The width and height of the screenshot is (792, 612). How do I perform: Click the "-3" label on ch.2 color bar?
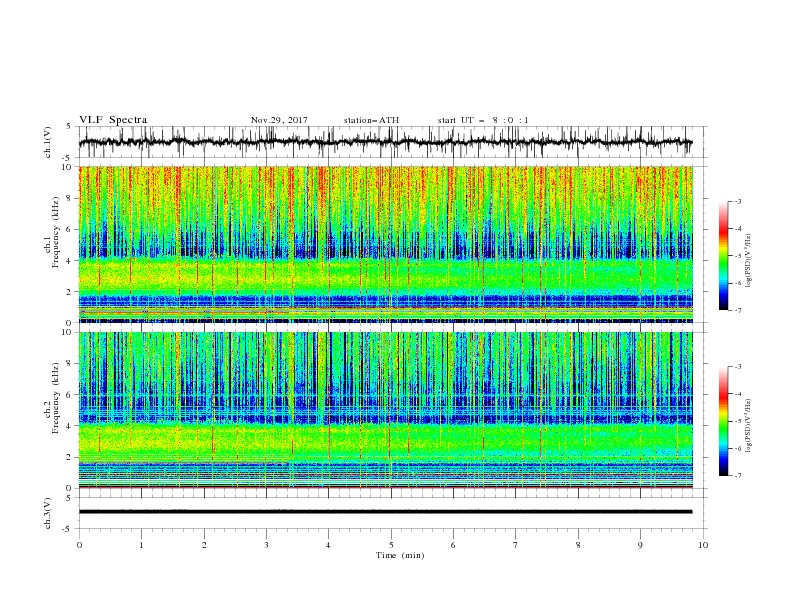click(x=738, y=367)
